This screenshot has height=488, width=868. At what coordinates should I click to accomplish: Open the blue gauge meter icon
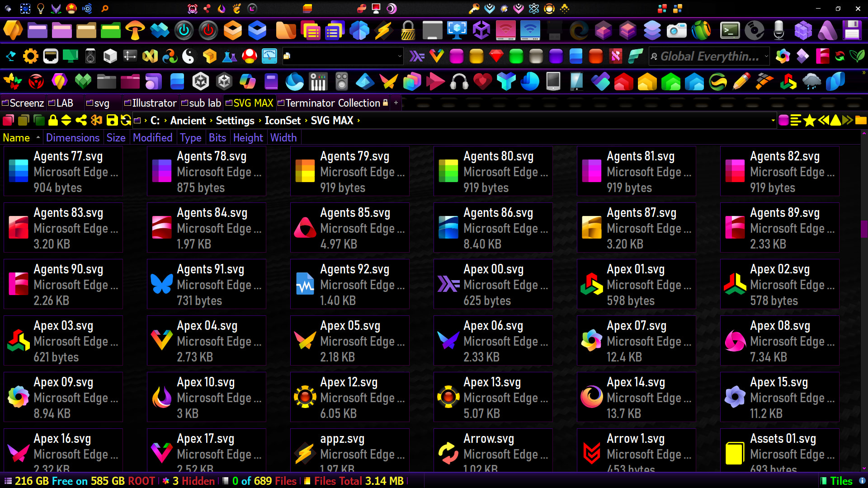[269, 56]
